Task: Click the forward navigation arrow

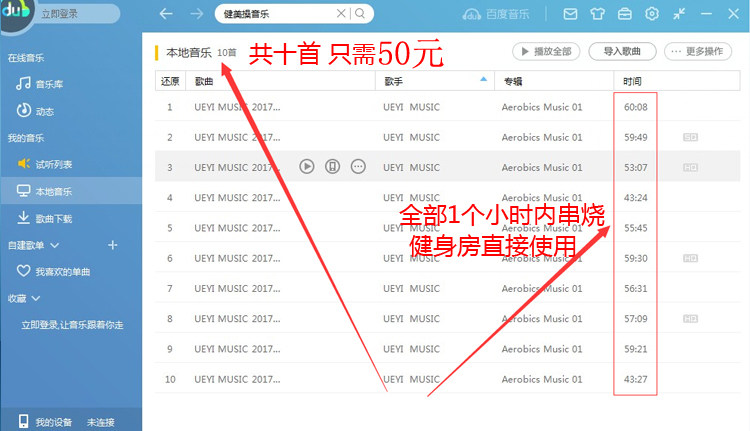Action: click(197, 14)
